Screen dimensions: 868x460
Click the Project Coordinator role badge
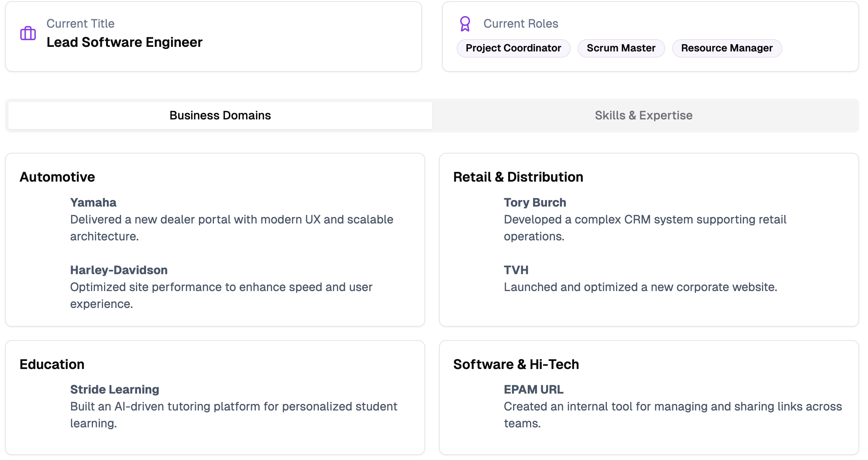513,48
